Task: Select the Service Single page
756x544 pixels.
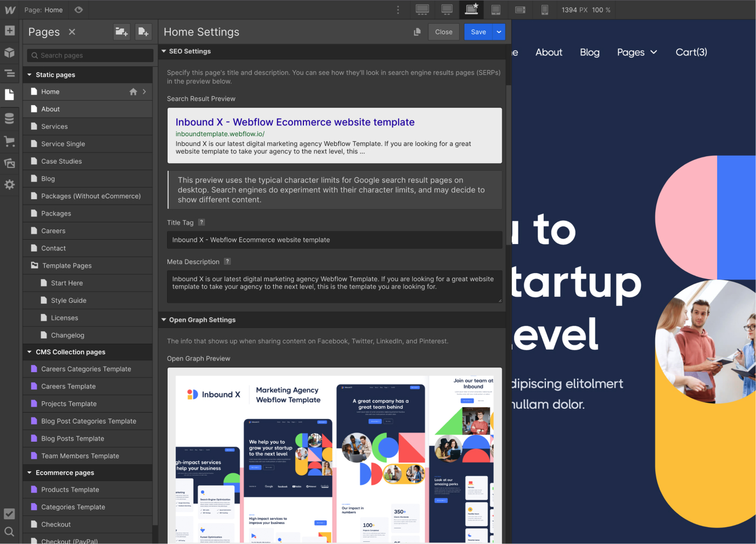Action: (x=87, y=144)
